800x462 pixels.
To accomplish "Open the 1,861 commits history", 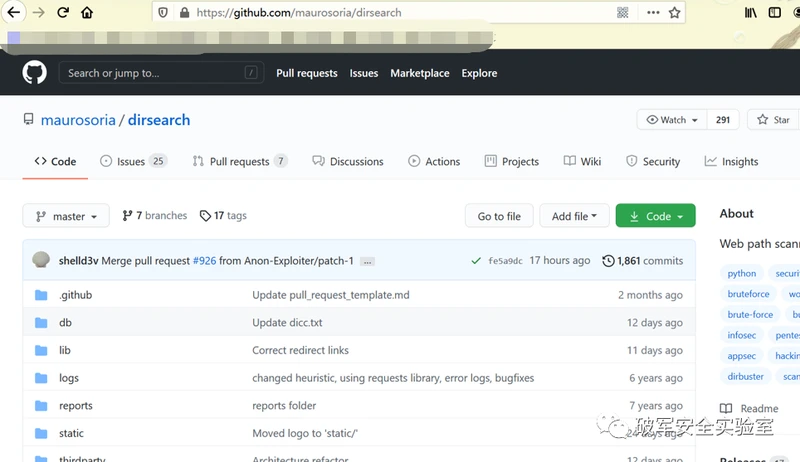I will [642, 261].
